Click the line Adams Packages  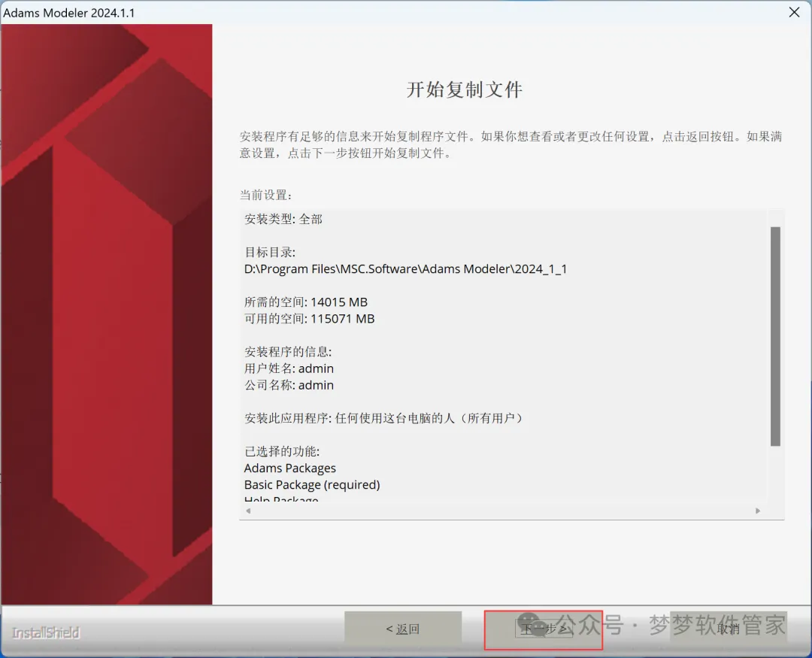(290, 468)
